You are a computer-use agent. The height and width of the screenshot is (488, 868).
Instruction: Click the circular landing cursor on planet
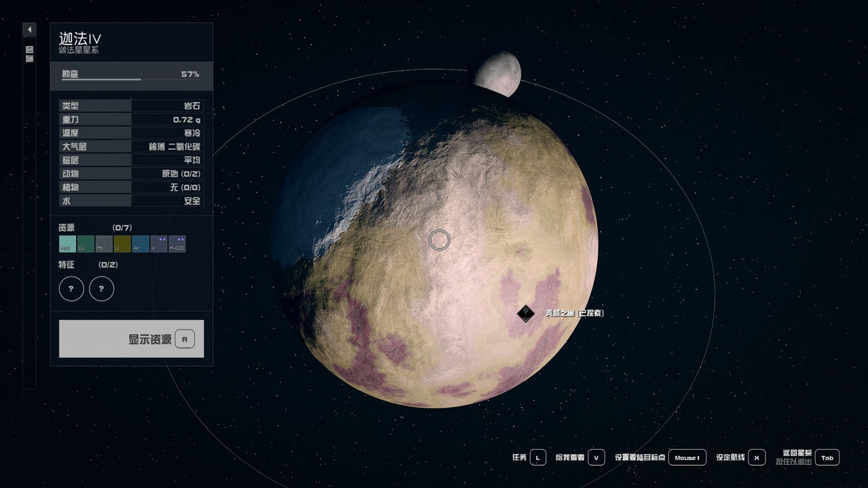pos(439,240)
